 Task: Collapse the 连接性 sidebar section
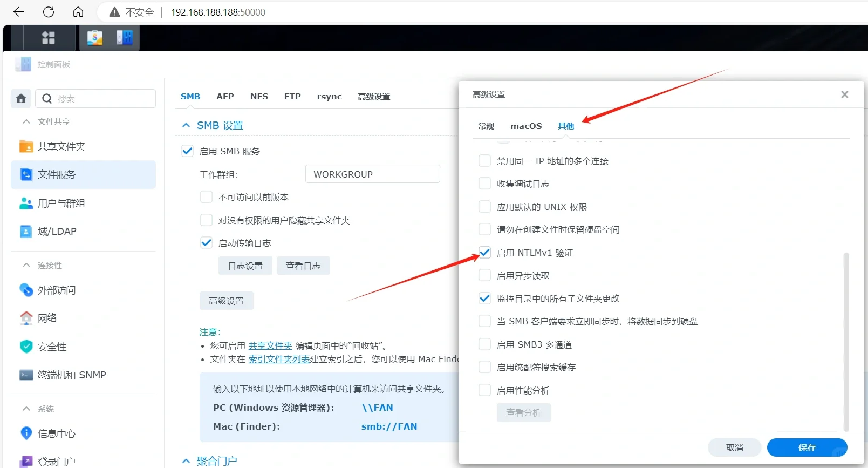tap(26, 265)
